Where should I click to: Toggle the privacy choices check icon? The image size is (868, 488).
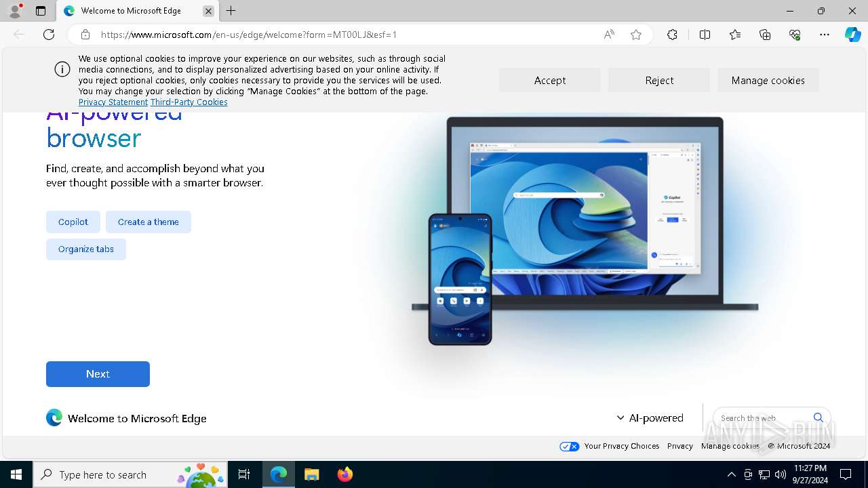570,446
